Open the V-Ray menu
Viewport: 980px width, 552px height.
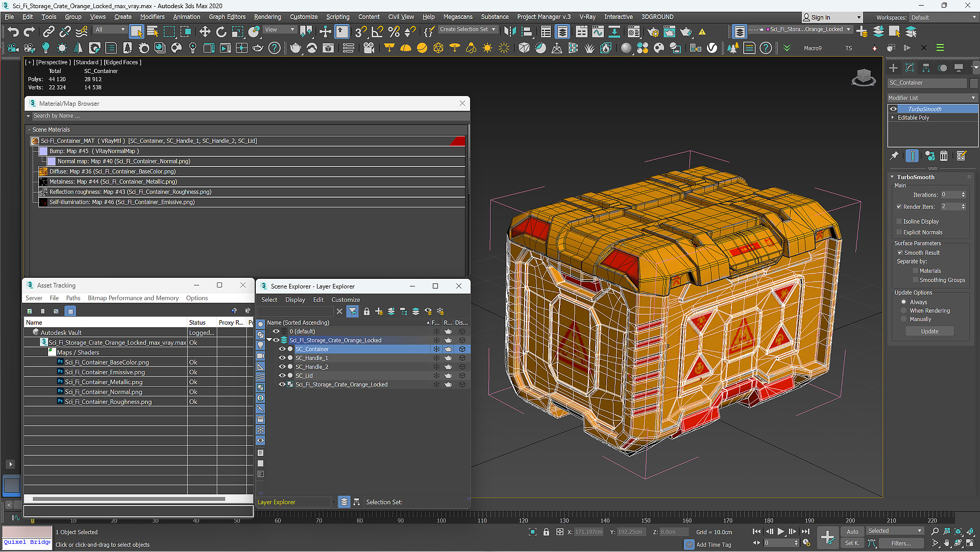587,17
